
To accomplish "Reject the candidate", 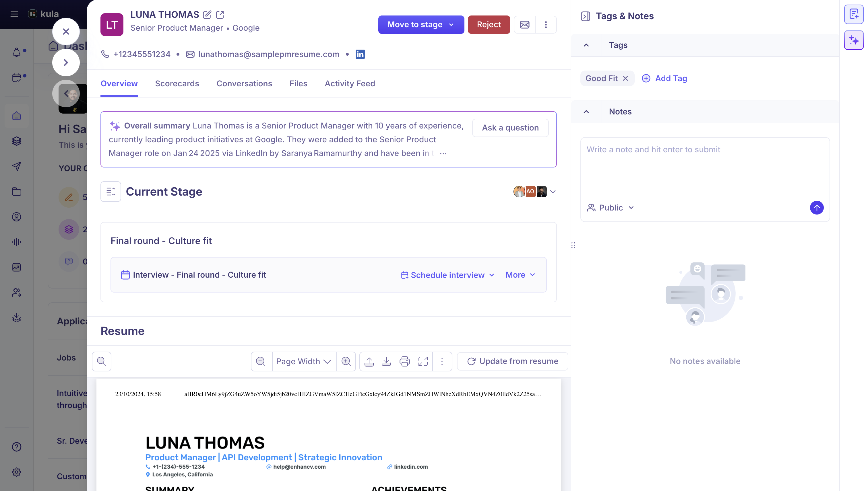I will coord(489,25).
